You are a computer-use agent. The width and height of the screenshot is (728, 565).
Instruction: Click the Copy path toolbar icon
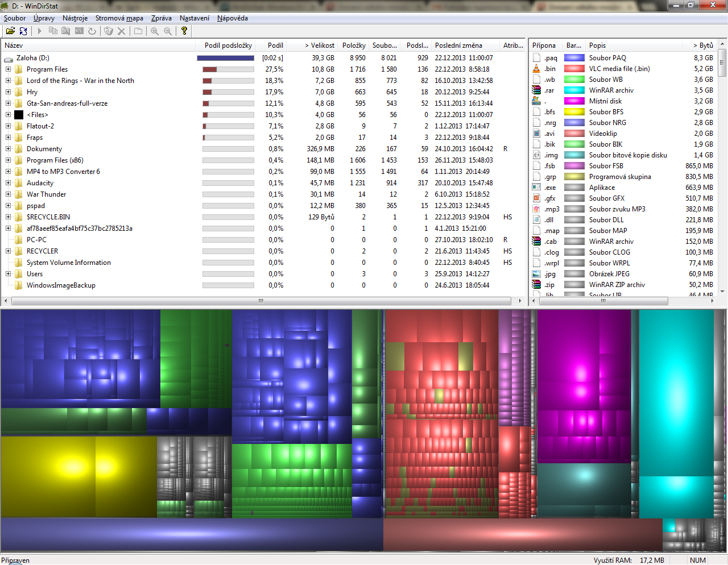pyautogui.click(x=53, y=31)
